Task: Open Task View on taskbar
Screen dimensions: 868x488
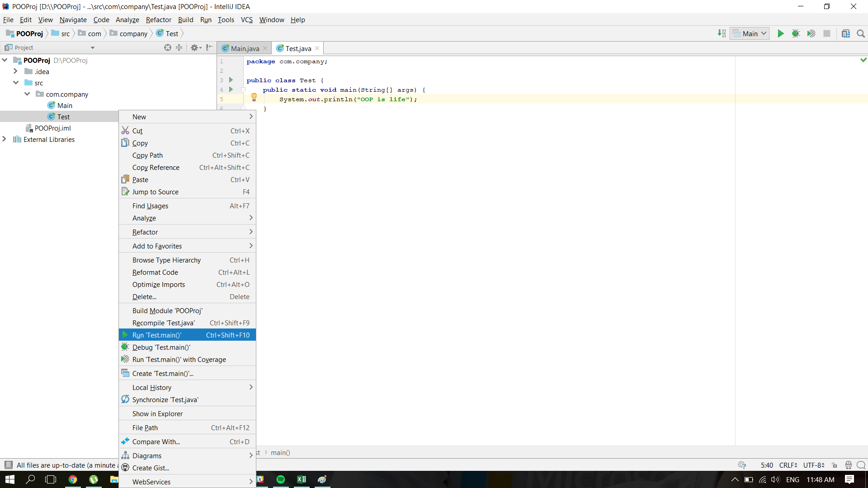Action: point(51,479)
